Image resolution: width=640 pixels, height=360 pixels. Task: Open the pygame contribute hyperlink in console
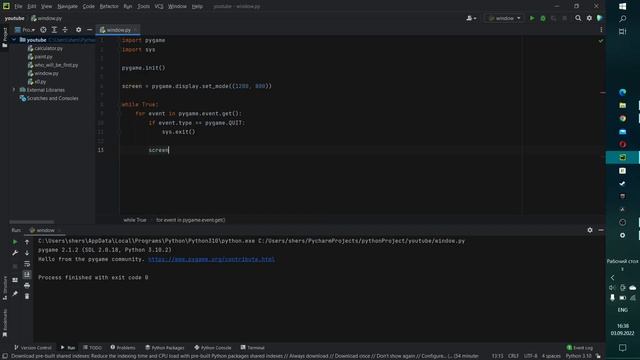[x=211, y=259]
